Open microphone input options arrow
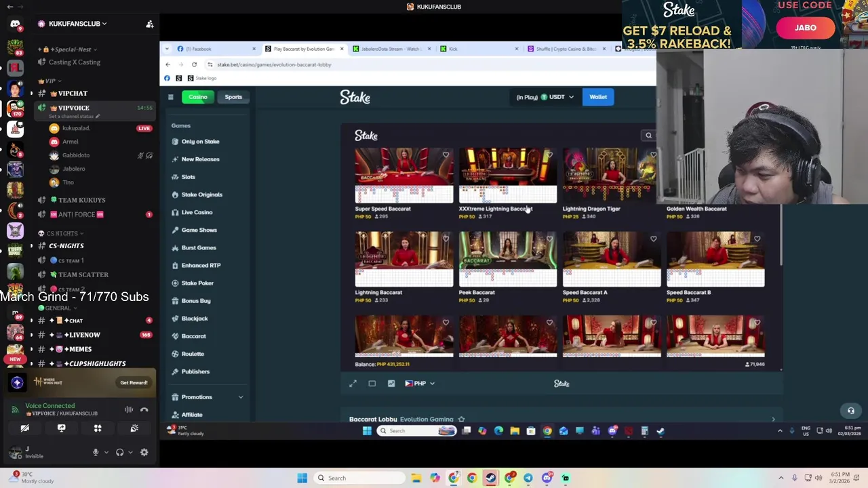868x488 pixels. pyautogui.click(x=105, y=453)
